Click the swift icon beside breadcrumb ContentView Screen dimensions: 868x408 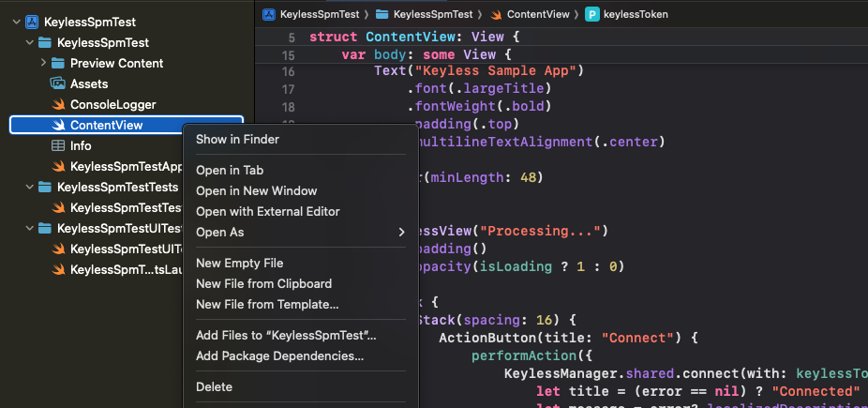(496, 14)
